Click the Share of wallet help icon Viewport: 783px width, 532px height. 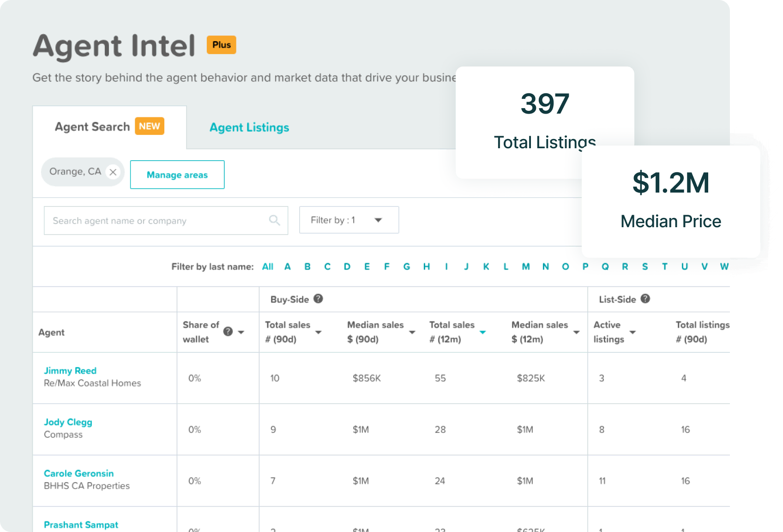tap(228, 332)
